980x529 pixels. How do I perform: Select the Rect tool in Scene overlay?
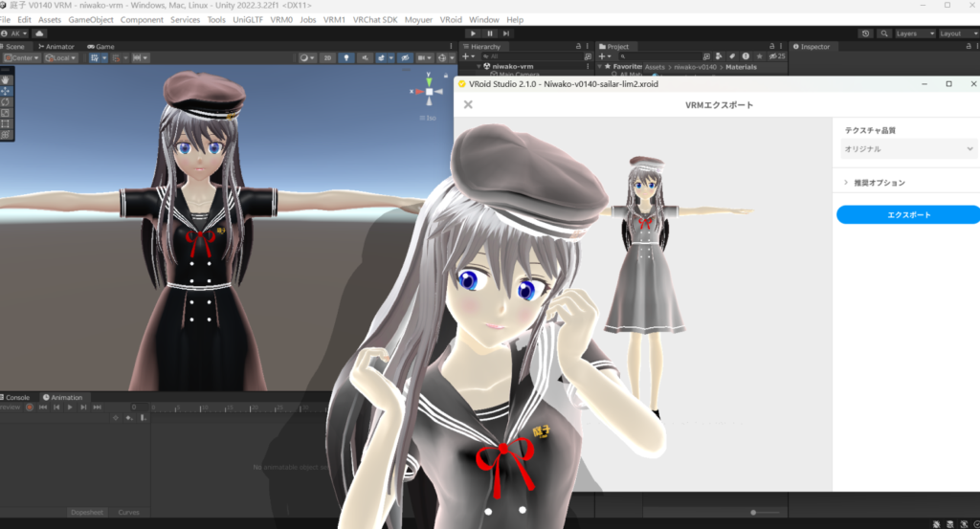[6, 123]
